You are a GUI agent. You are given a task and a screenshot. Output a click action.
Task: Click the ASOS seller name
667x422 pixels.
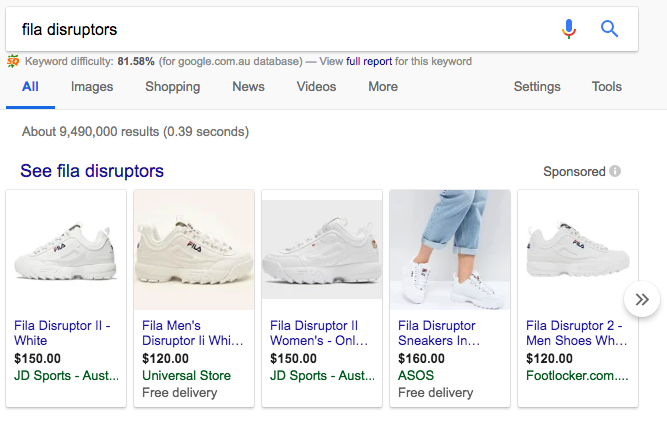(416, 376)
